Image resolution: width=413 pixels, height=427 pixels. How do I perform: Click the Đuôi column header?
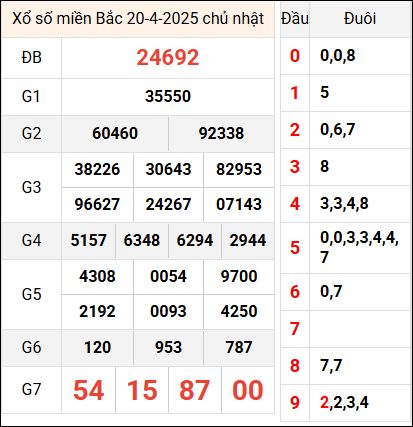[x=360, y=18]
